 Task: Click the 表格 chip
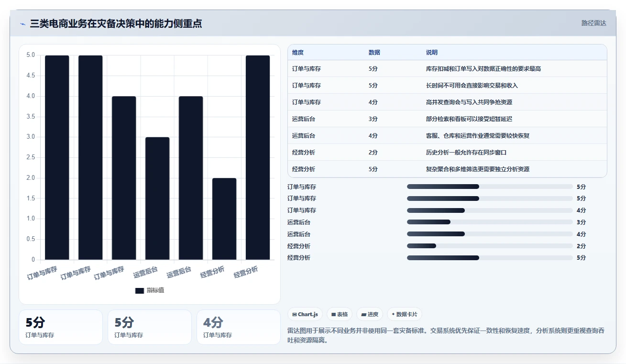coord(340,314)
